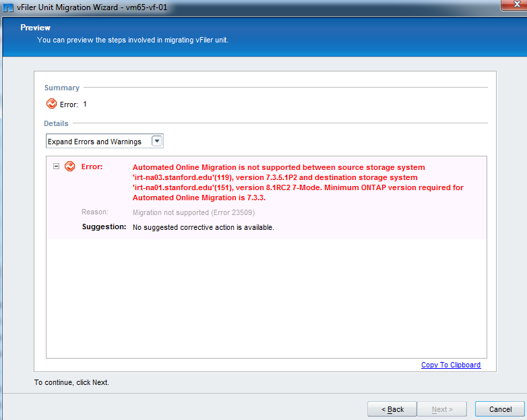The height and width of the screenshot is (420, 527).
Task: Click the window title 'vFiler Unit Migration Wizard - vm65-vf-01'
Action: pos(92,7)
